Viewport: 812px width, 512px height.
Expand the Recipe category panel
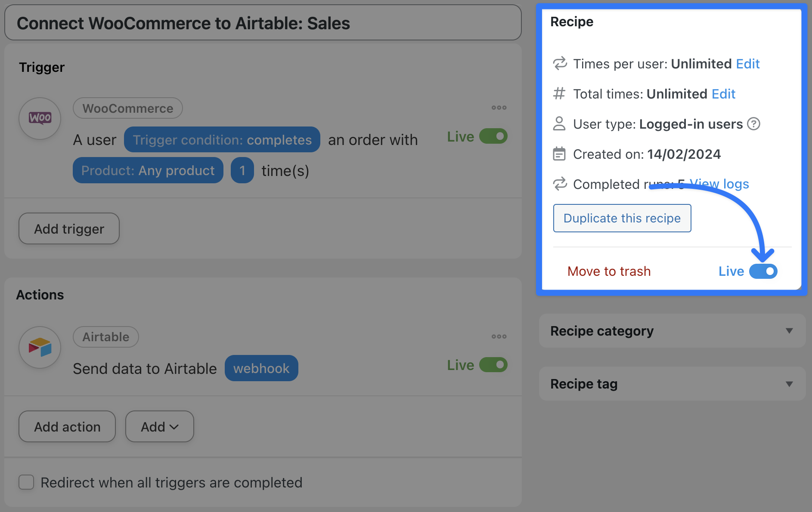point(789,331)
